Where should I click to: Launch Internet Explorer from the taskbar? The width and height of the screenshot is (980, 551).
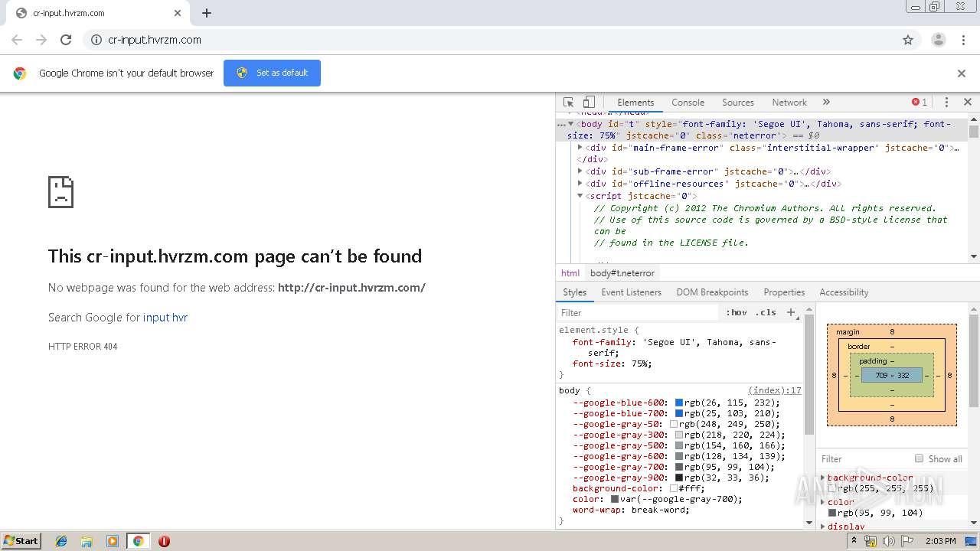point(61,541)
